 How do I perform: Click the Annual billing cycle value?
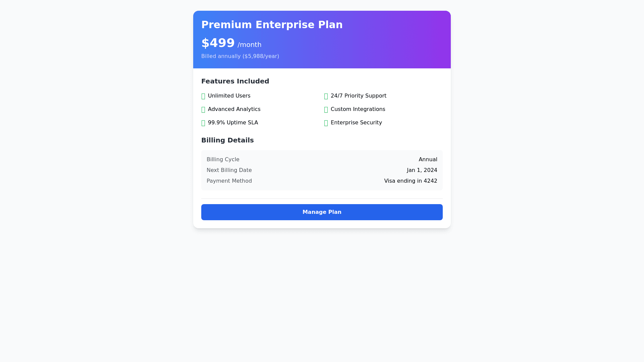point(428,160)
